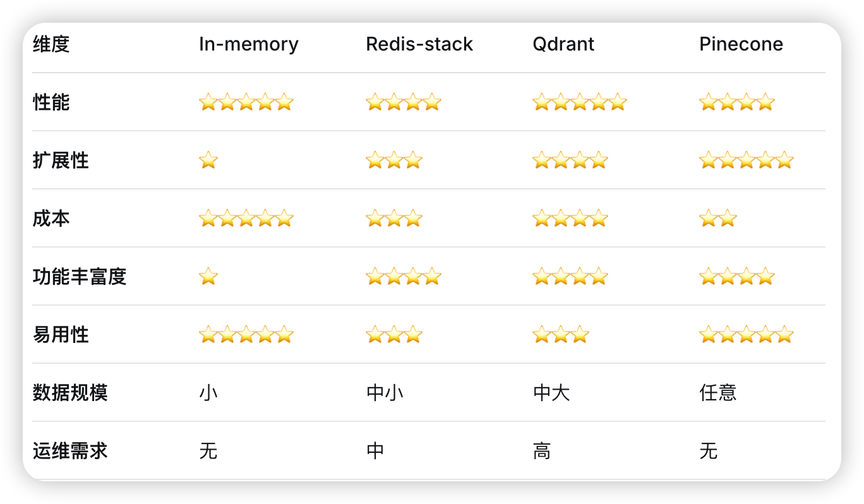Click the Qdrant 运维需求 value 高
The width and height of the screenshot is (864, 504).
pyautogui.click(x=542, y=451)
